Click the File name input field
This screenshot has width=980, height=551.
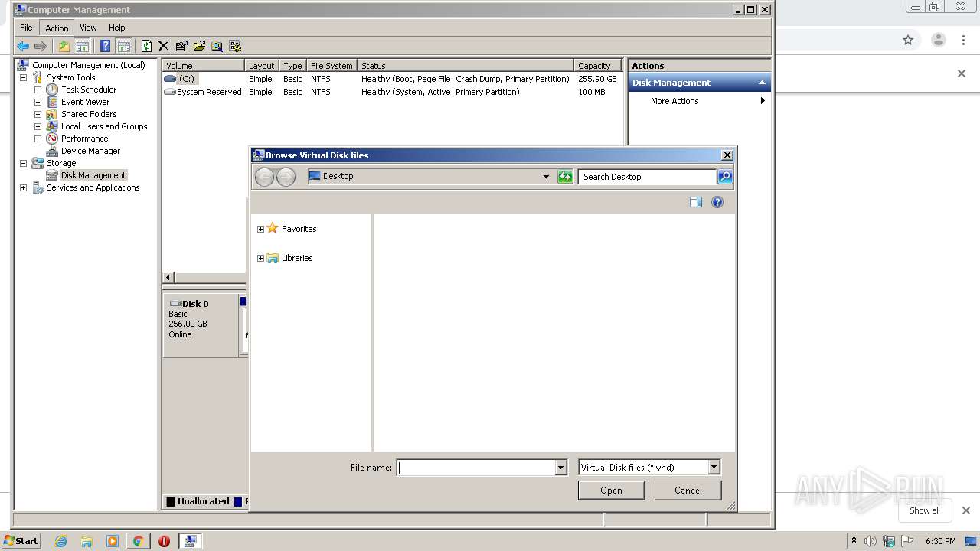click(x=475, y=468)
